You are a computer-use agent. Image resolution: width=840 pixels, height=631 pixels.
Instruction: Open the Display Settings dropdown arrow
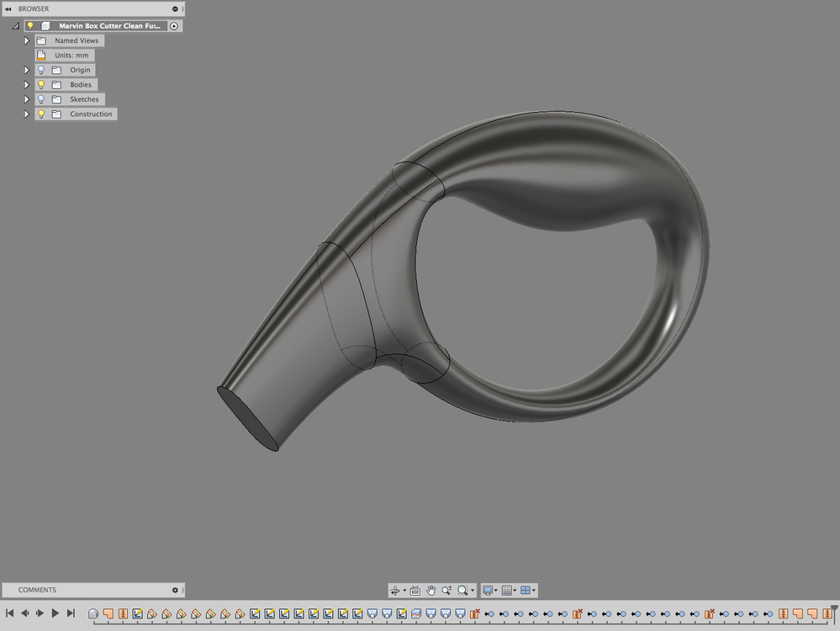[x=496, y=591]
